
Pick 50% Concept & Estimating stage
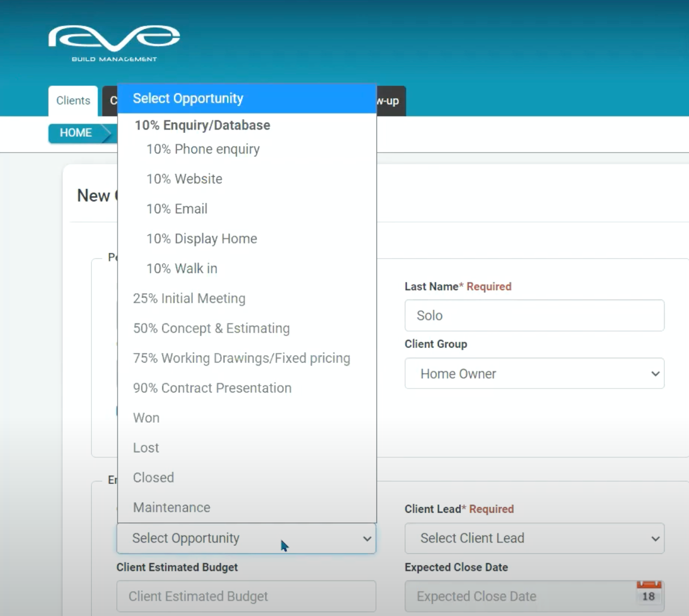click(247, 329)
